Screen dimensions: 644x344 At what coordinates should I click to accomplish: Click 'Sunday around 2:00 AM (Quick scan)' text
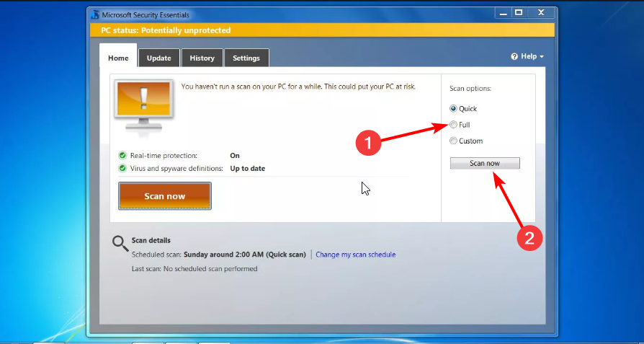(245, 255)
